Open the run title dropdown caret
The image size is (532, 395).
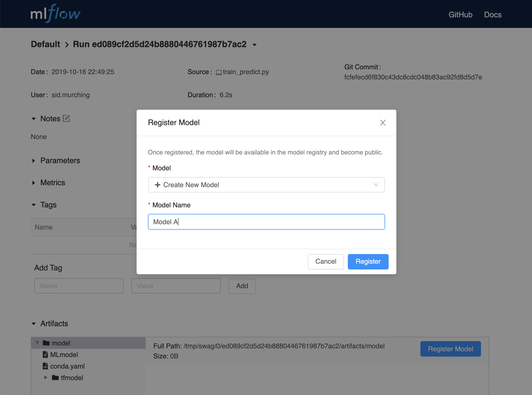pos(254,45)
